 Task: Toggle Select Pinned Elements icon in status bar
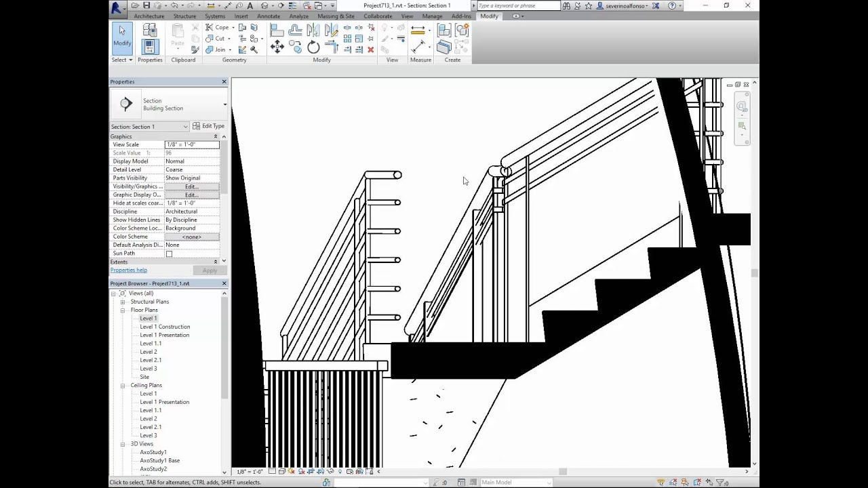pos(684,483)
